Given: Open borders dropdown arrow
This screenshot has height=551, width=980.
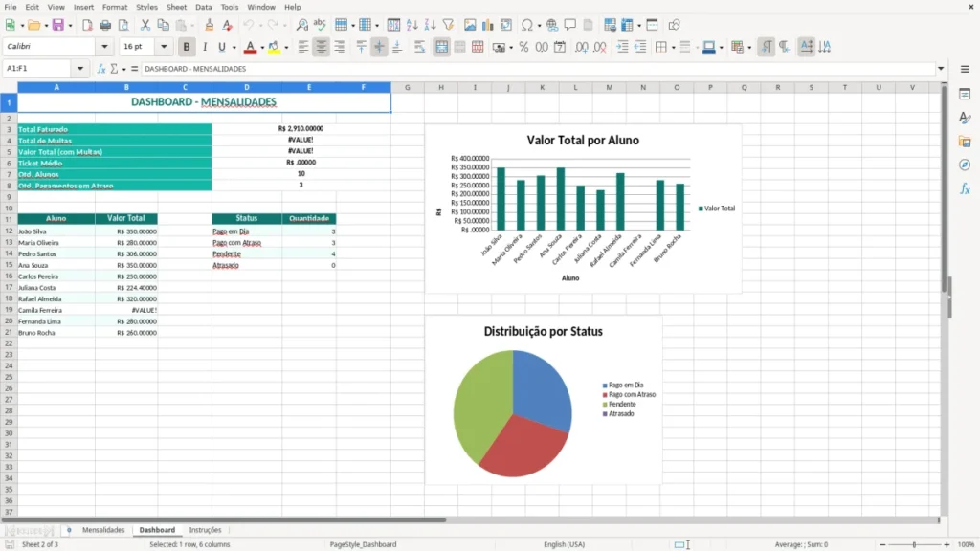Looking at the screenshot, I should click(x=673, y=48).
